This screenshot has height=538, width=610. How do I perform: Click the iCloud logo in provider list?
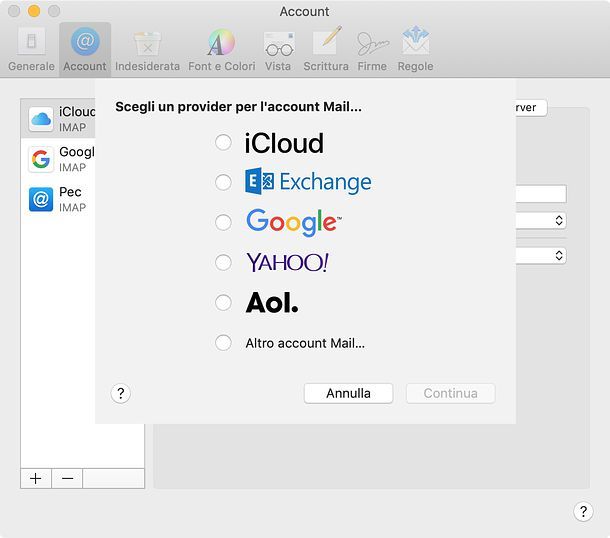pos(284,143)
